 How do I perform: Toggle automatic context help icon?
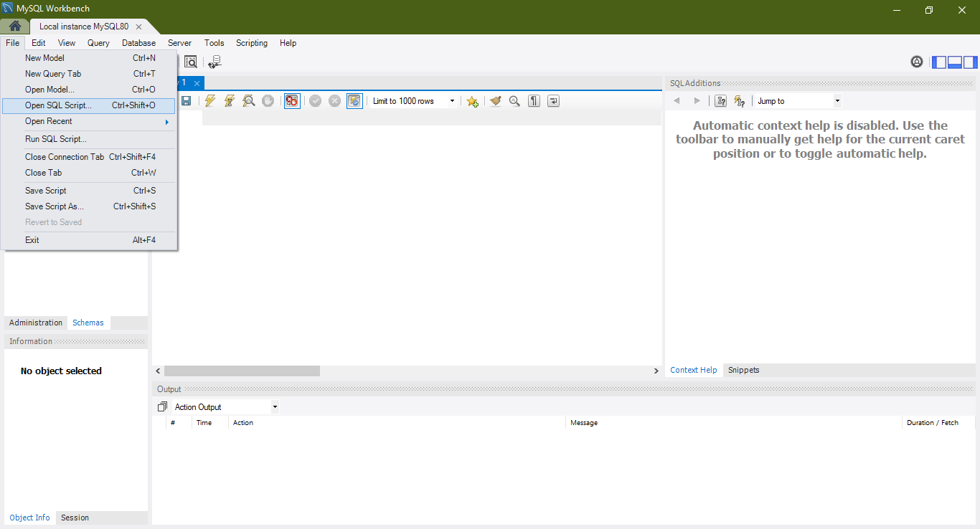pos(721,101)
